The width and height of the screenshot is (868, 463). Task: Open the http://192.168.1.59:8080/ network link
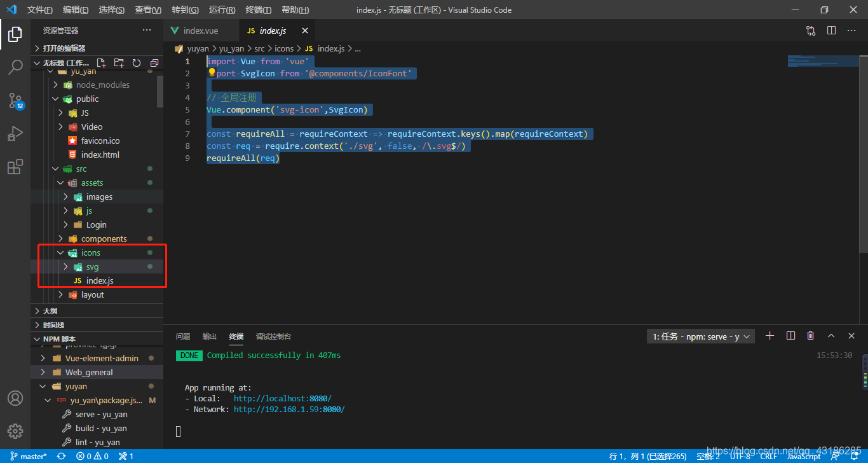click(289, 410)
